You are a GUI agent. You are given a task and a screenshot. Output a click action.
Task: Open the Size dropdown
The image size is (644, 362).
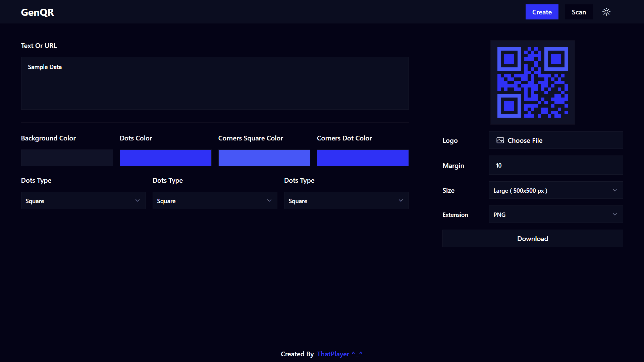(556, 190)
